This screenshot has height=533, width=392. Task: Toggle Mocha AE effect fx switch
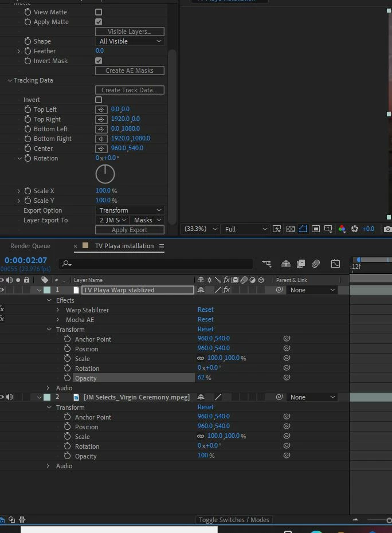click(x=2, y=319)
